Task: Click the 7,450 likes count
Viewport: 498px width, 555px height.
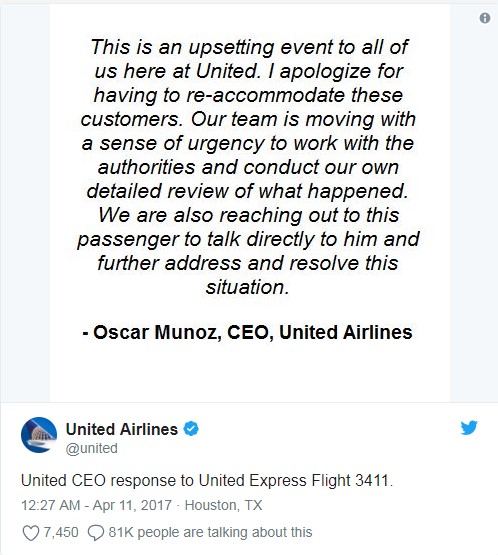Action: click(61, 532)
